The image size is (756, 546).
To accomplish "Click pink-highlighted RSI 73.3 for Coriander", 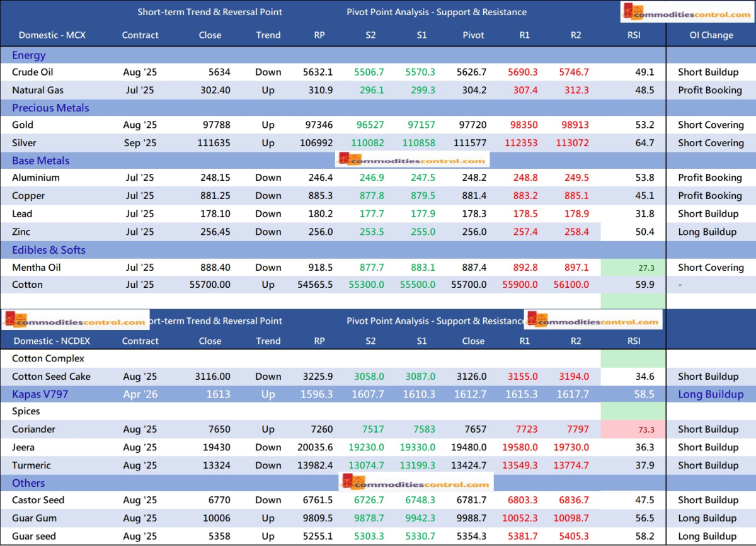I will click(633, 429).
